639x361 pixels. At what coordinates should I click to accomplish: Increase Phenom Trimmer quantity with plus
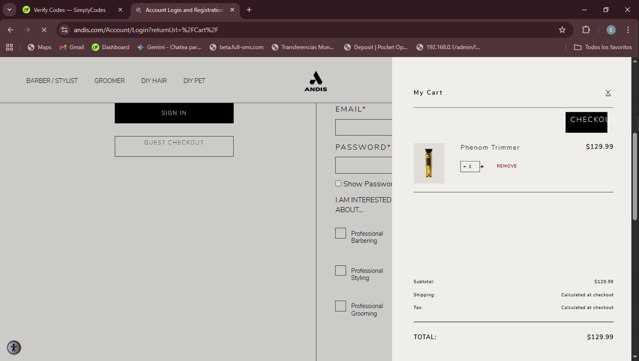(482, 167)
